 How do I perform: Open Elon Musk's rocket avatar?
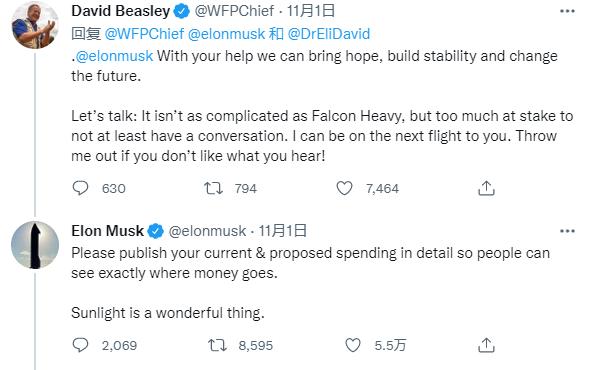coord(35,245)
